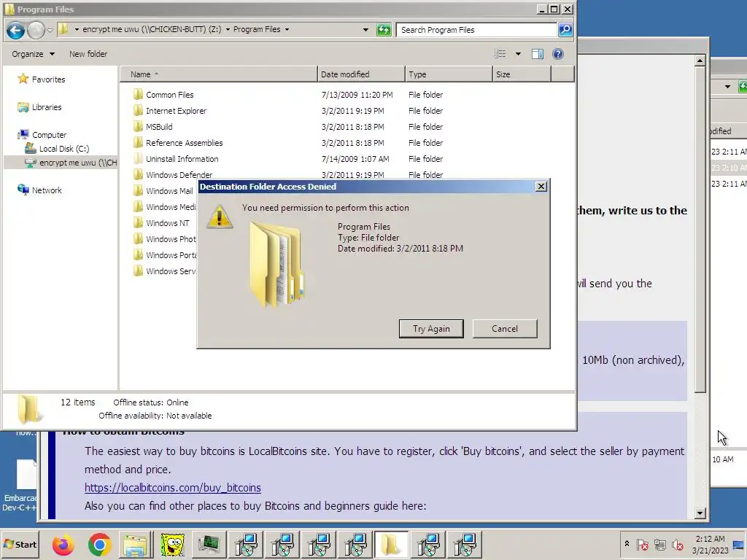Open the Organize menu
This screenshot has height=560, width=747.
pyautogui.click(x=33, y=54)
